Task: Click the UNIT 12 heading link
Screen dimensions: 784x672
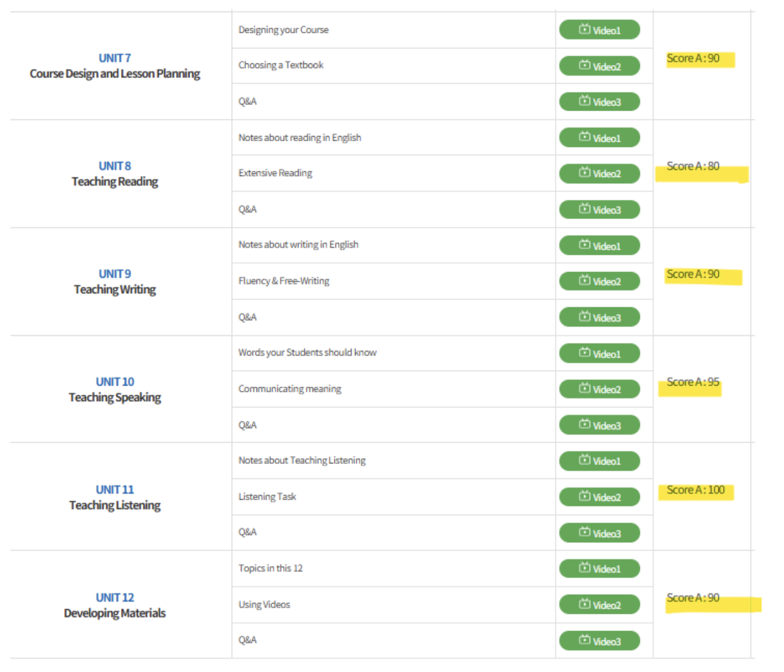Action: pos(115,598)
